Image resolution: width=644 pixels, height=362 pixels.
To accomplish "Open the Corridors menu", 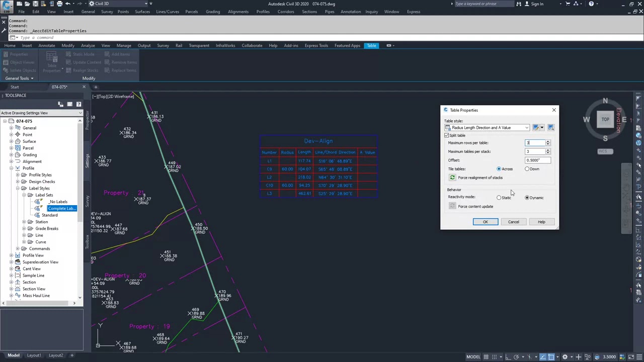I will [x=286, y=12].
